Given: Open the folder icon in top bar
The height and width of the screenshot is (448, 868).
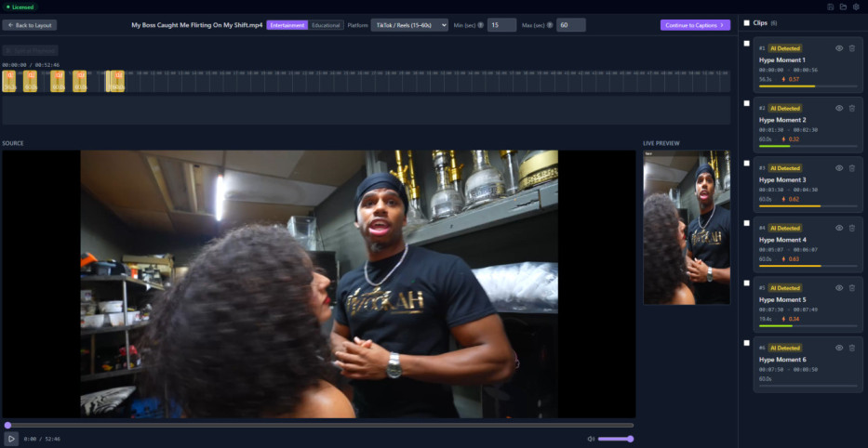Looking at the screenshot, I should [843, 7].
